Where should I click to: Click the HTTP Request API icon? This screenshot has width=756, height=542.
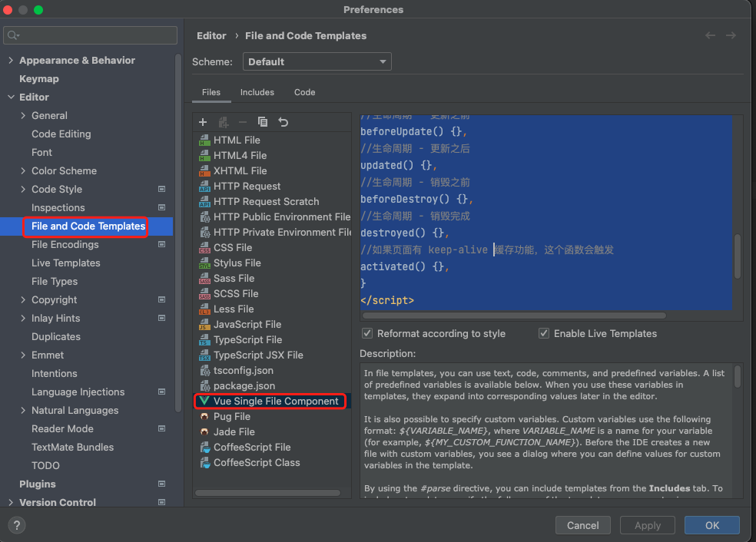coord(204,187)
